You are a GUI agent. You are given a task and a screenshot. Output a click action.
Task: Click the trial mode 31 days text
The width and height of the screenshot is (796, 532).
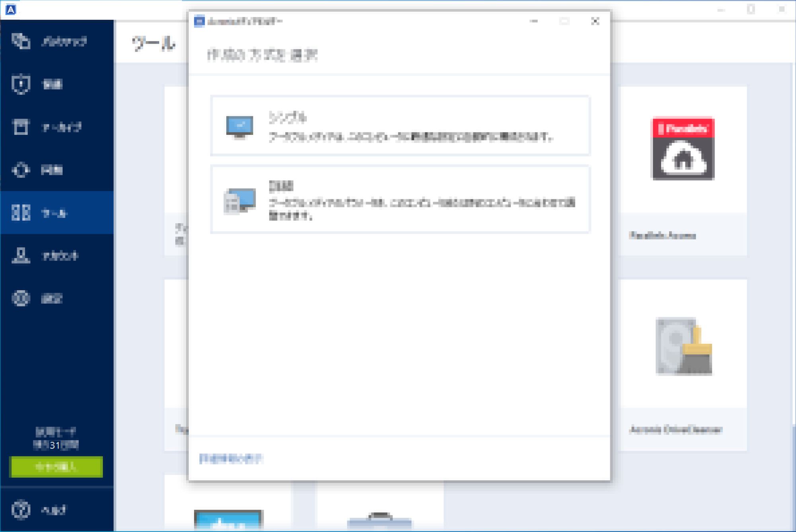coord(56,438)
